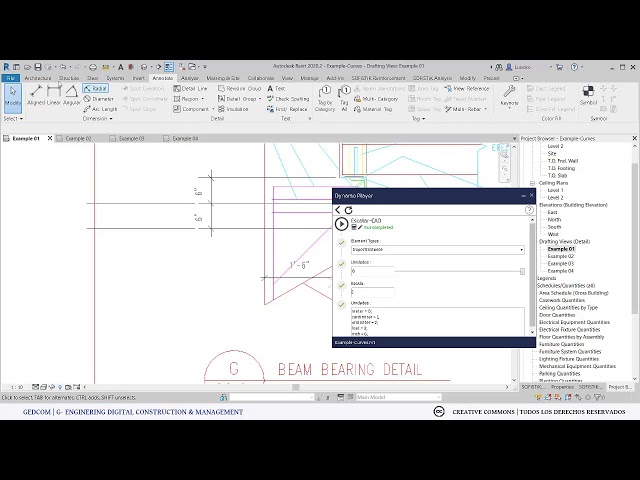Click the Autodesk App Store cart icon
Image resolution: width=640 pixels, height=480 pixels.
coord(560,67)
